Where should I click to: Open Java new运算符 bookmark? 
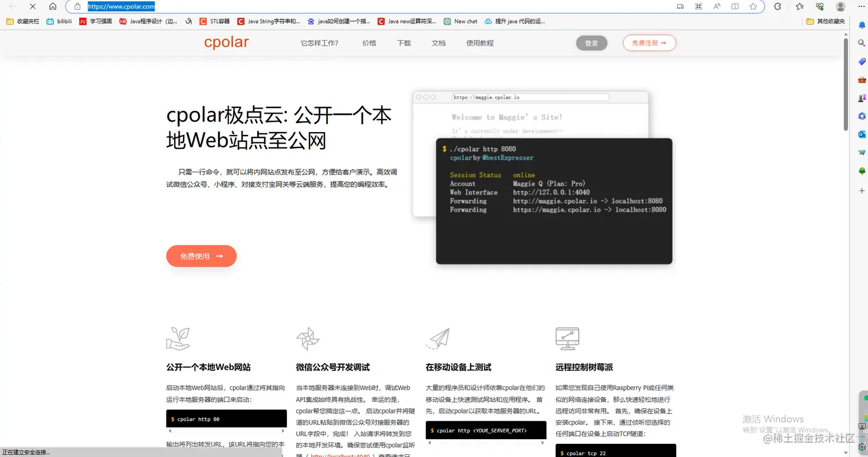408,21
